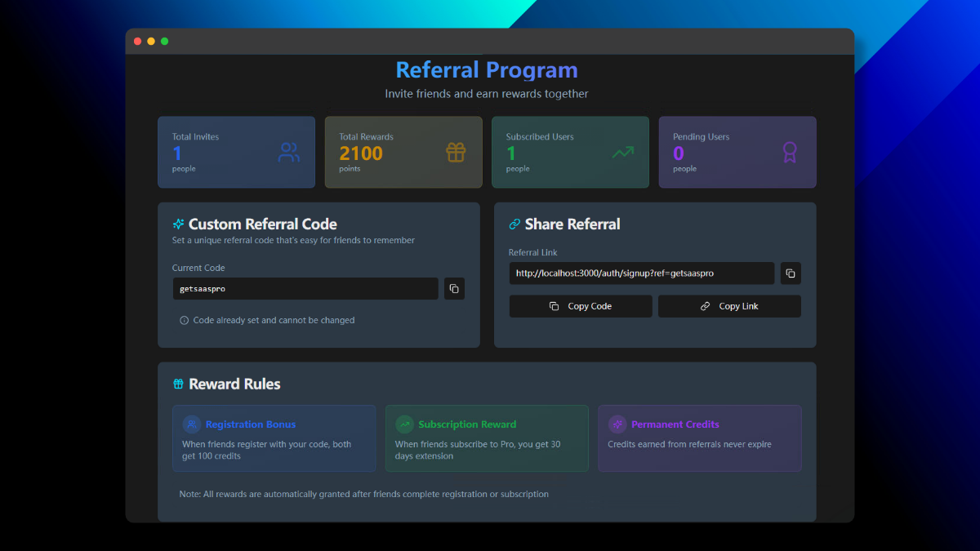Select the getsaaspro code input field
Viewport: 980px width, 551px height.
305,288
